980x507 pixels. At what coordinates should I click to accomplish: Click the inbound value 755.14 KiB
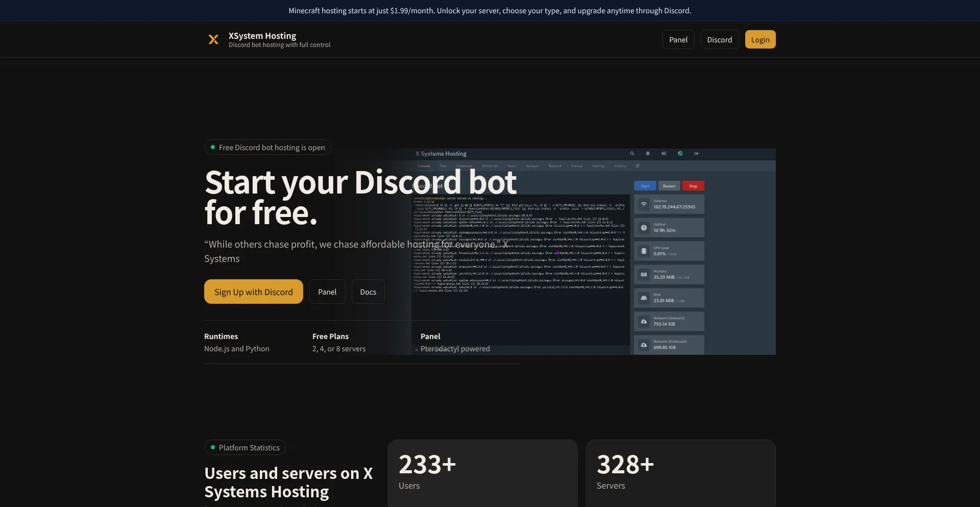pyautogui.click(x=664, y=324)
